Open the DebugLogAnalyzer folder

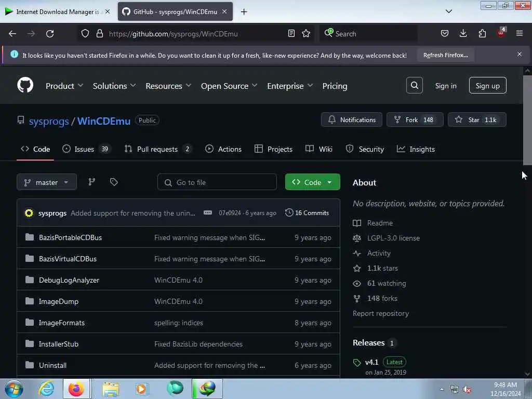click(69, 280)
